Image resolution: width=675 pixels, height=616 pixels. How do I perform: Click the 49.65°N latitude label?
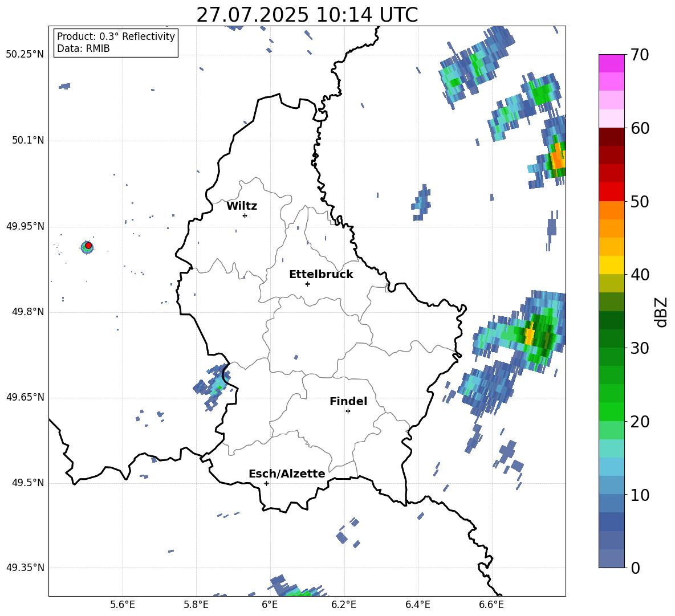tap(25, 397)
